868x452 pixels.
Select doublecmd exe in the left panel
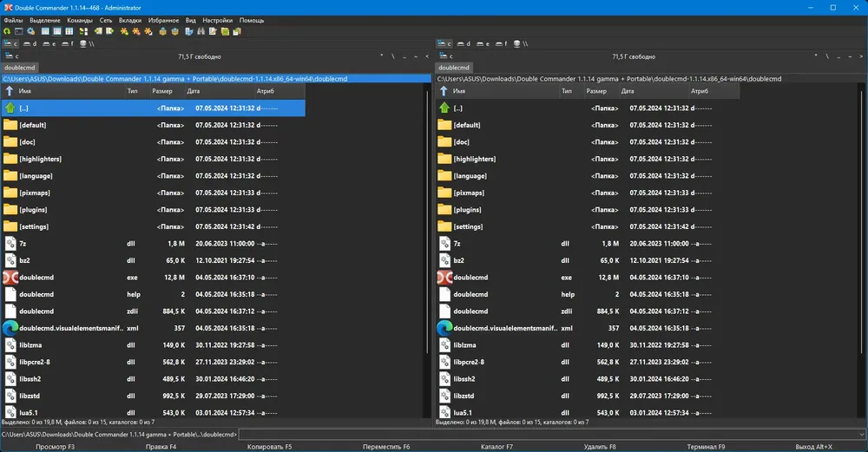pyautogui.click(x=154, y=277)
